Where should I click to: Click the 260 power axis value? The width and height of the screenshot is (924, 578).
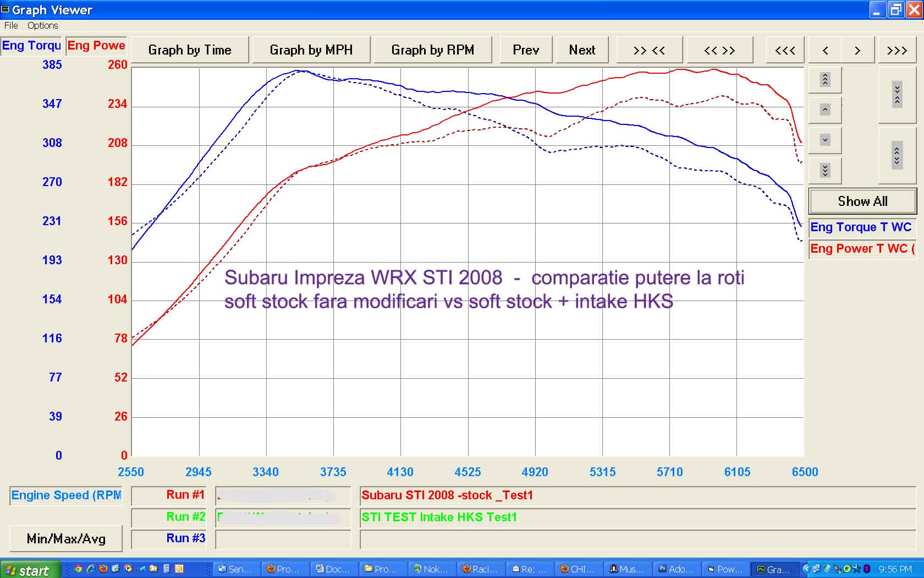[x=117, y=64]
